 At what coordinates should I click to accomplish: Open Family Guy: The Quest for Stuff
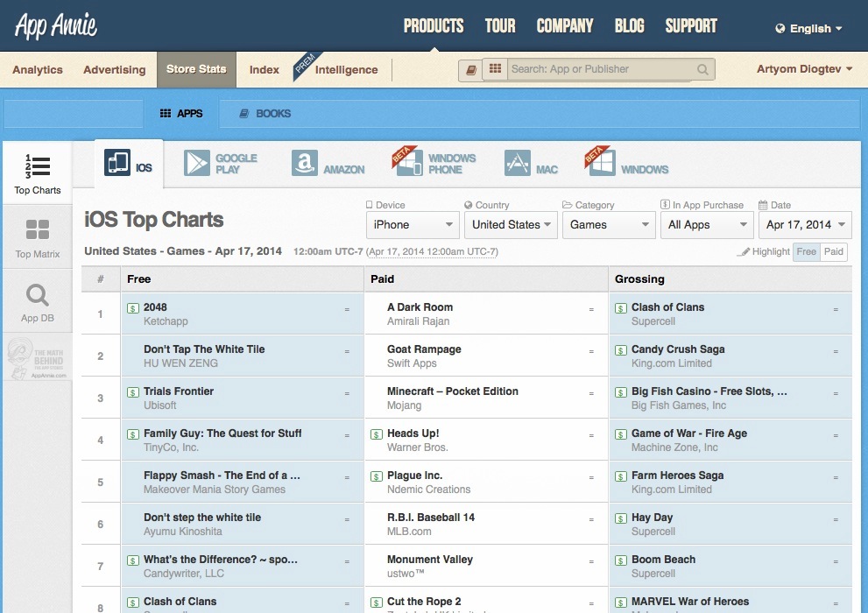222,433
